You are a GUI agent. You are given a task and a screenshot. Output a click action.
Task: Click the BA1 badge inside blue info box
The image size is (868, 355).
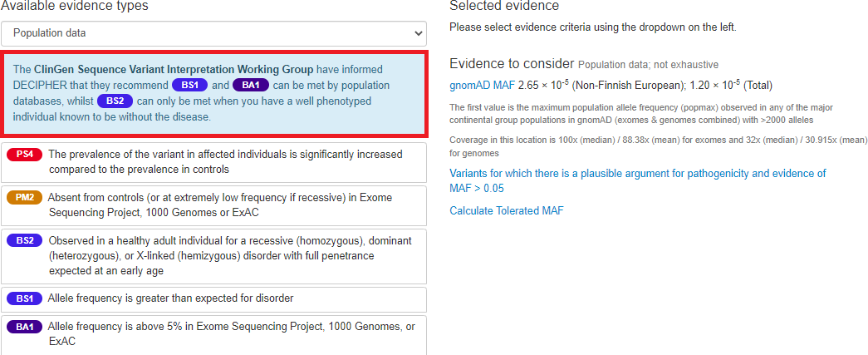tap(251, 86)
